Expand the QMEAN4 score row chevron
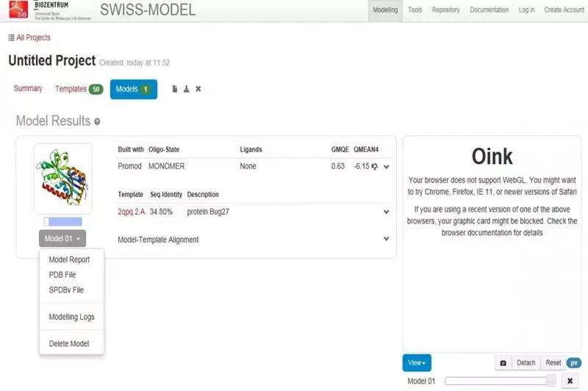This screenshot has width=588, height=391. 387,167
